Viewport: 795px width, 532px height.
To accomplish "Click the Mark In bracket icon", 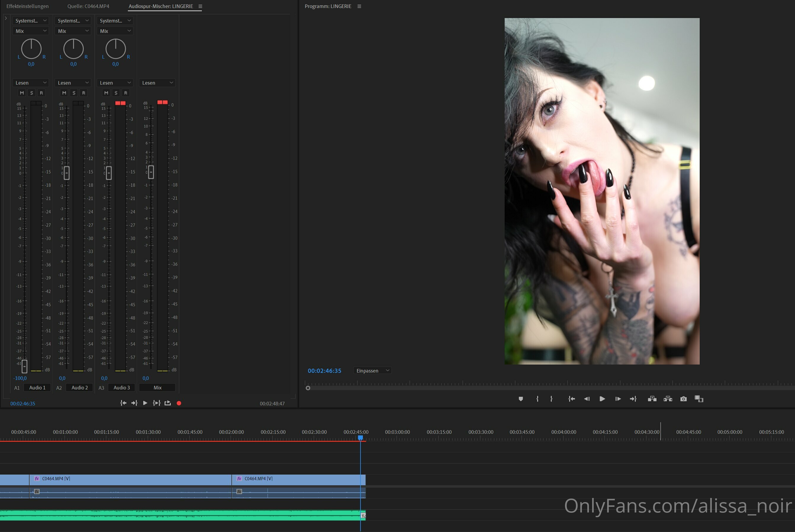I will tap(537, 399).
